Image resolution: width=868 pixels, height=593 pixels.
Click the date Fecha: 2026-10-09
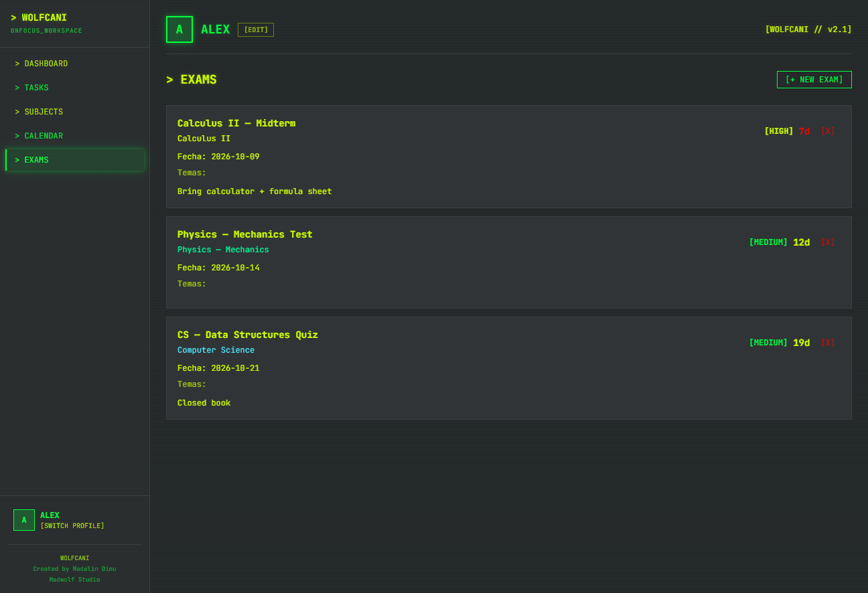click(218, 157)
